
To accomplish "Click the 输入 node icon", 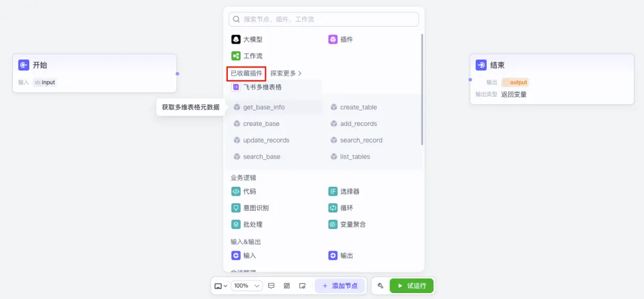I will point(236,256).
